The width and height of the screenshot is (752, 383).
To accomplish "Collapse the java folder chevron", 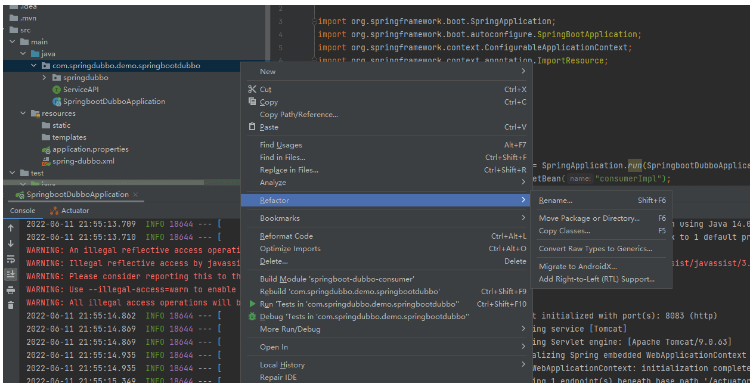I will (23, 54).
